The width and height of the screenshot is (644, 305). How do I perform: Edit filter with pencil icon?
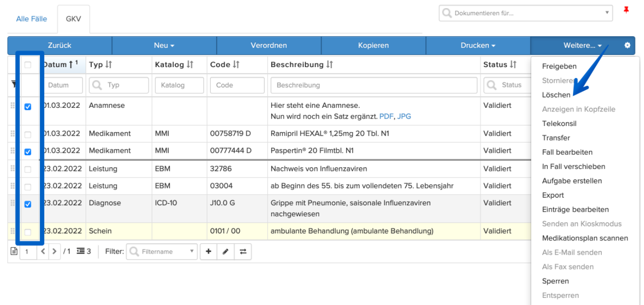click(x=226, y=251)
